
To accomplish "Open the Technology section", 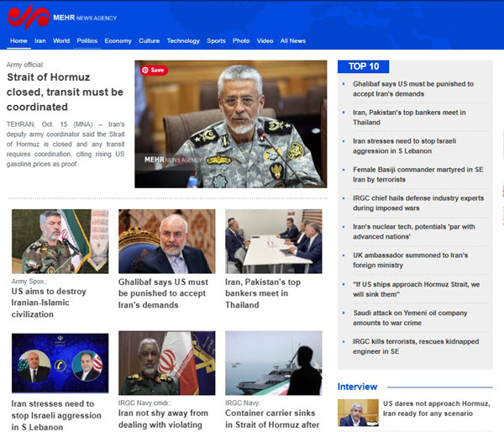I will pyautogui.click(x=183, y=41).
